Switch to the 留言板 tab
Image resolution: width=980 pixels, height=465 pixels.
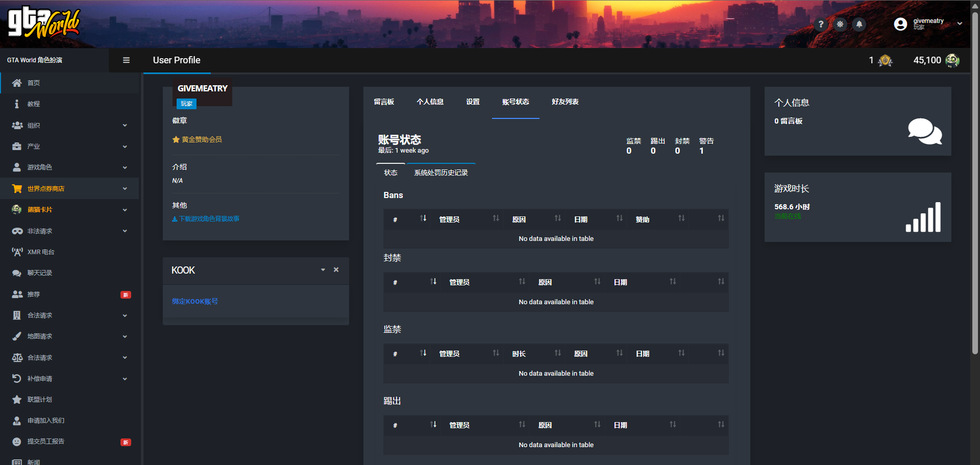tap(384, 102)
